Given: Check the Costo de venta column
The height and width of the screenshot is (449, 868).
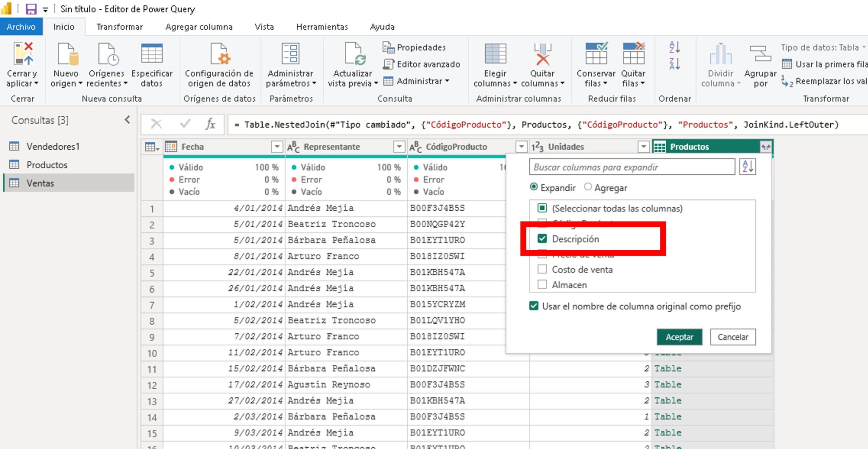Looking at the screenshot, I should click(542, 269).
